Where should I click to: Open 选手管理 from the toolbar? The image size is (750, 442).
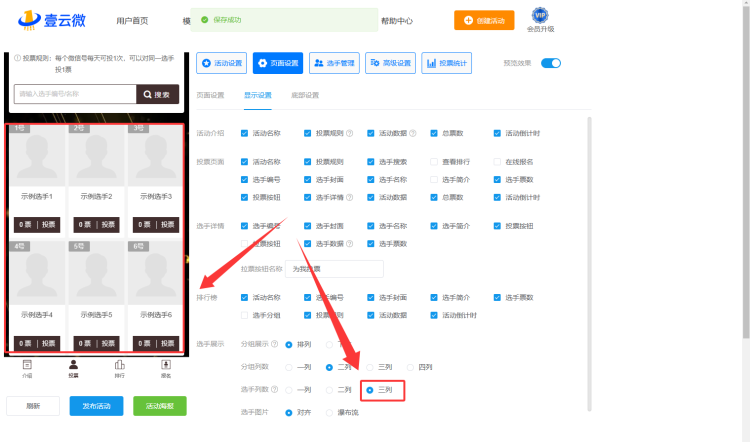pos(334,63)
